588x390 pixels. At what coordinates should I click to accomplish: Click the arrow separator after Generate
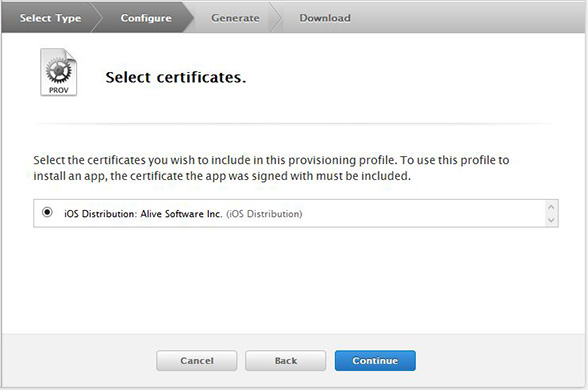pyautogui.click(x=276, y=18)
